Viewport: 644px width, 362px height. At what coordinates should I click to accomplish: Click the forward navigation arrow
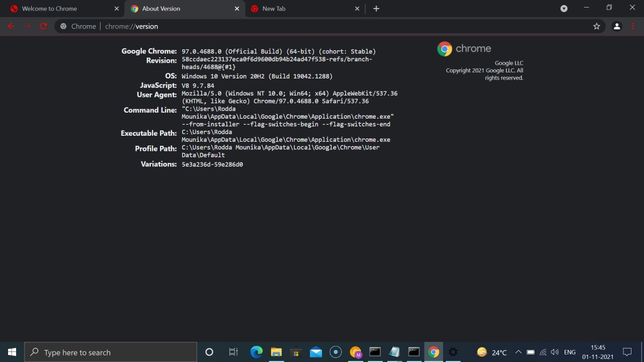27,26
